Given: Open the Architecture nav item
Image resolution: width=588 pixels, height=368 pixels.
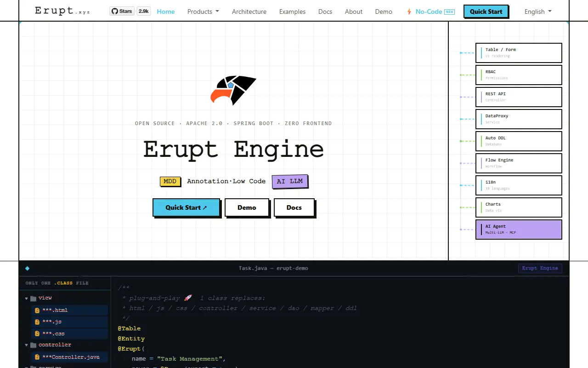Looking at the screenshot, I should pyautogui.click(x=249, y=11).
